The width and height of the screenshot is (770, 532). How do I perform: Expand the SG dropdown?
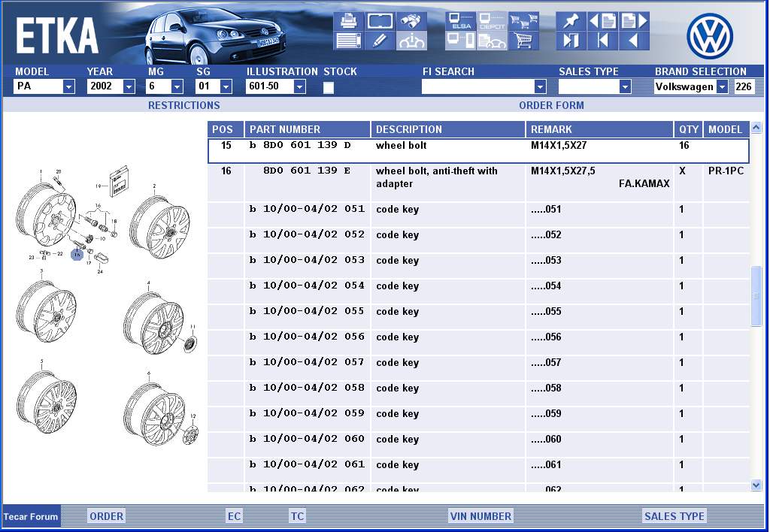226,87
